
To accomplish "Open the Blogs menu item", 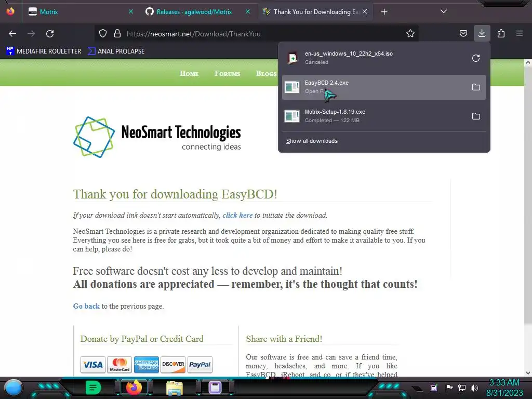I will 267,73.
